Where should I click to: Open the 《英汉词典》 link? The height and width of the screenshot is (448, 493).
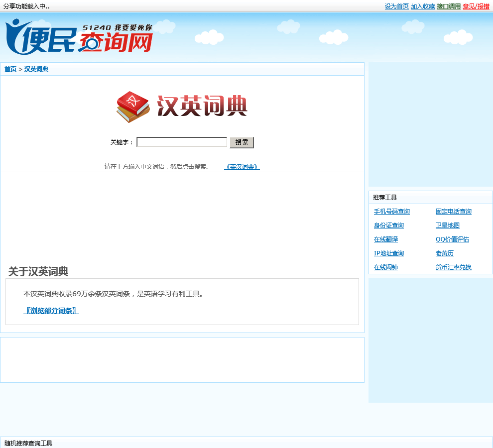click(242, 167)
